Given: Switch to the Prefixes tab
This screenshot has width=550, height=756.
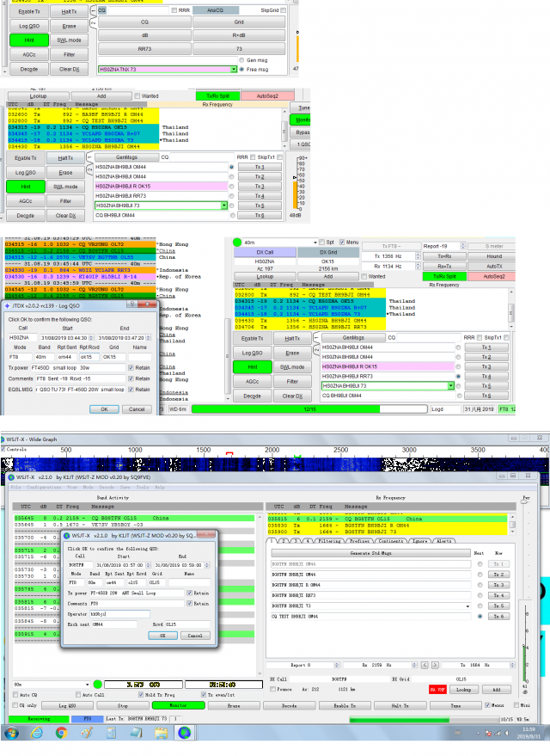Looking at the screenshot, I should [x=359, y=541].
